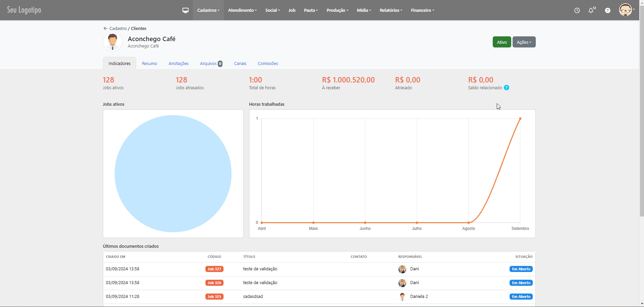Screen dimensions: 644x307
Task: Open the Relatórios dropdown menu
Action: coord(391,10)
